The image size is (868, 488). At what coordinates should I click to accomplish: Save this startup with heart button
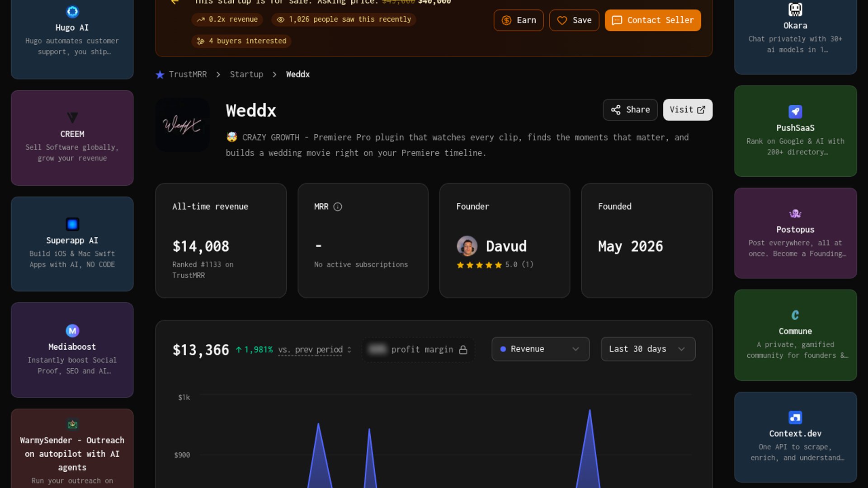(574, 20)
